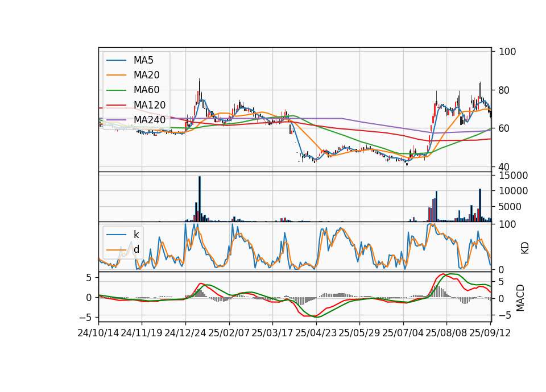Click the blue MA5 legend line sample
The image size is (546, 392).
click(x=116, y=61)
